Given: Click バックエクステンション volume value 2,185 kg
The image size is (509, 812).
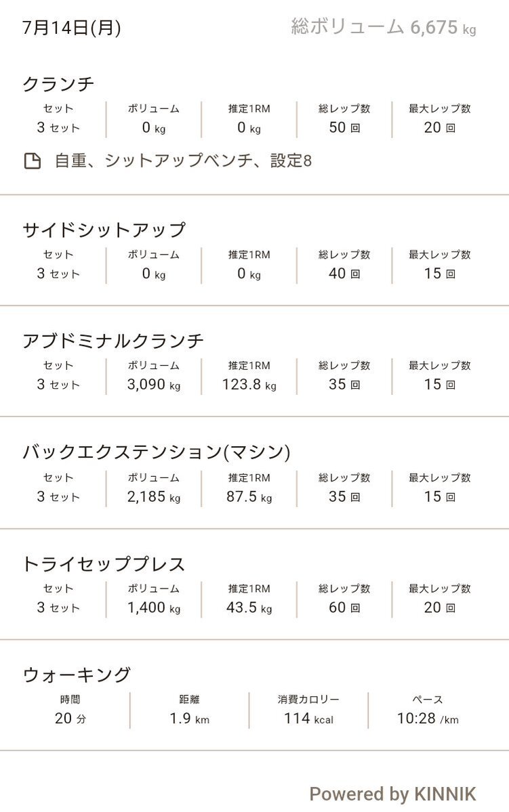Looking at the screenshot, I should pos(154,496).
